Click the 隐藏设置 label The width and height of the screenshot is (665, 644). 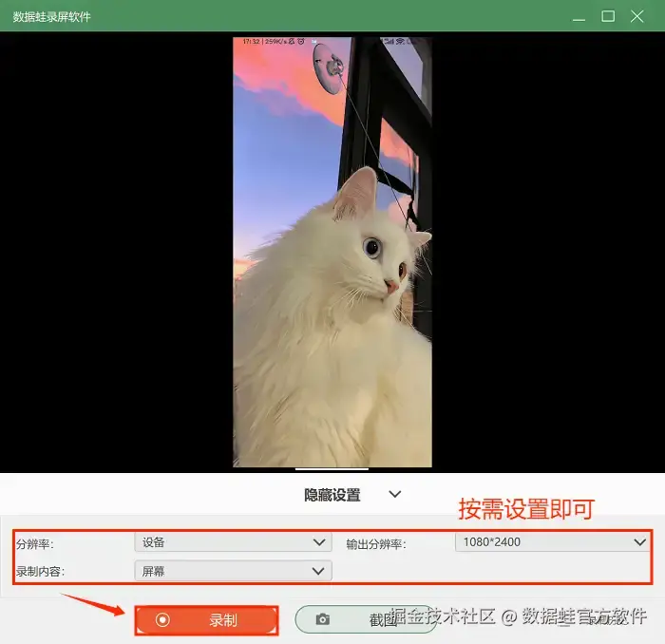coord(332,495)
